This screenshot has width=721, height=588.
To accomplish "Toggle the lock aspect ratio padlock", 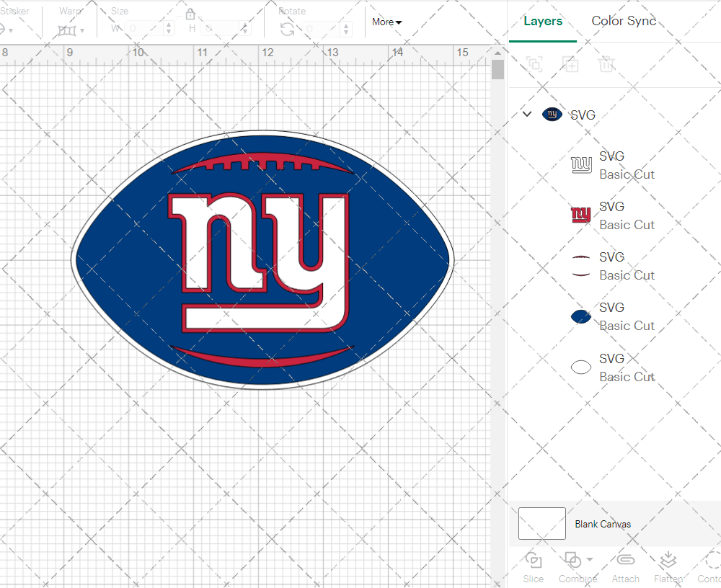I will (x=190, y=14).
